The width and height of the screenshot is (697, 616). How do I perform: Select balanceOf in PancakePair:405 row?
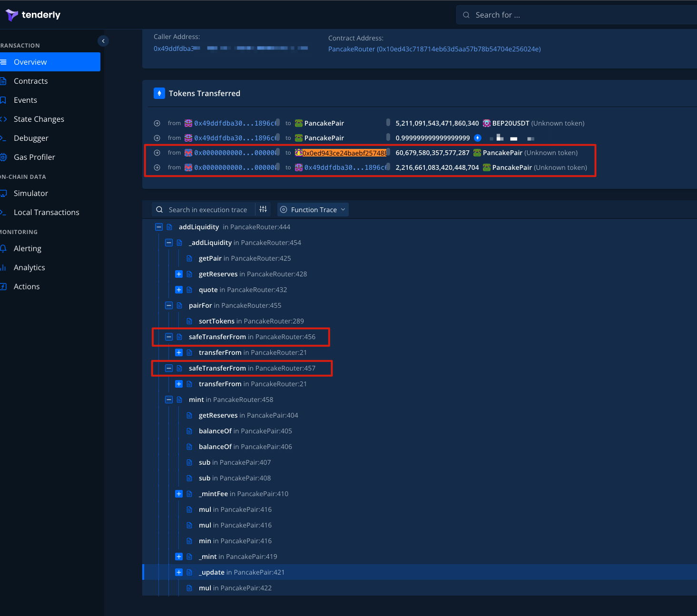(245, 431)
